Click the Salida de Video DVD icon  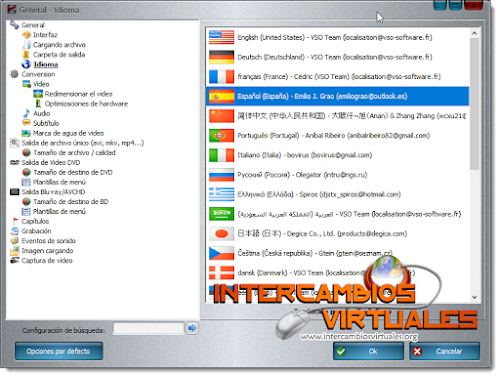15,162
